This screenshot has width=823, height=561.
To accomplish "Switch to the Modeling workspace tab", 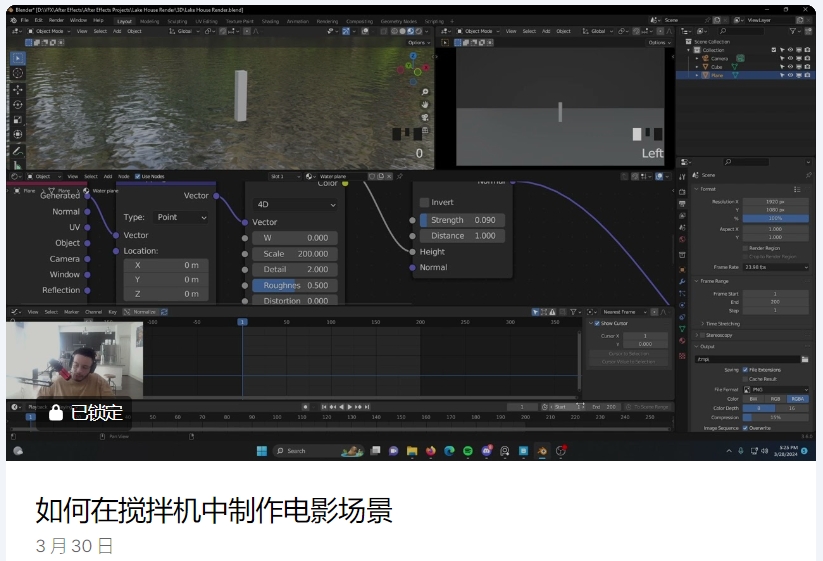I will coord(150,22).
